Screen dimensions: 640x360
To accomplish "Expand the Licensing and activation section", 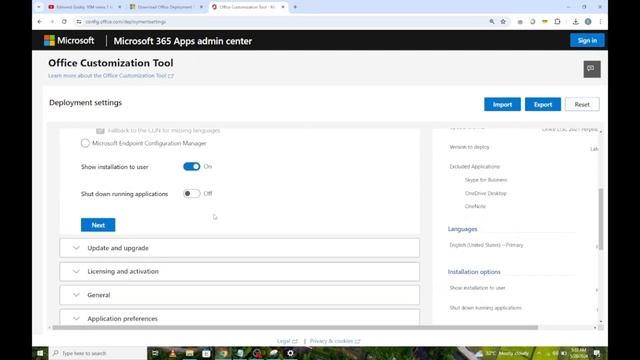I will [240, 271].
